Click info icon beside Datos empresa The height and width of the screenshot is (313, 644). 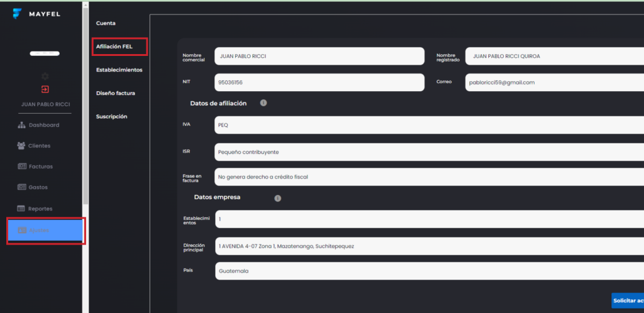(277, 198)
